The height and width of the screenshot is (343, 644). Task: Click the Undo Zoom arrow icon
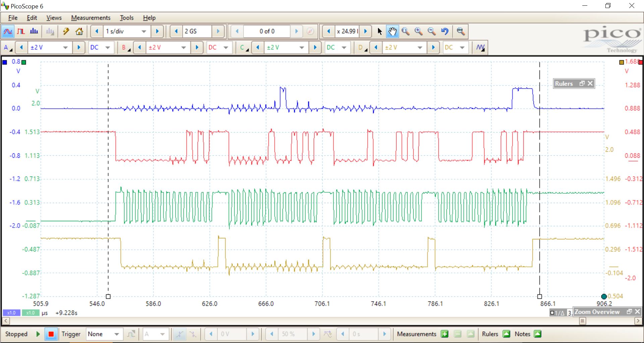445,32
